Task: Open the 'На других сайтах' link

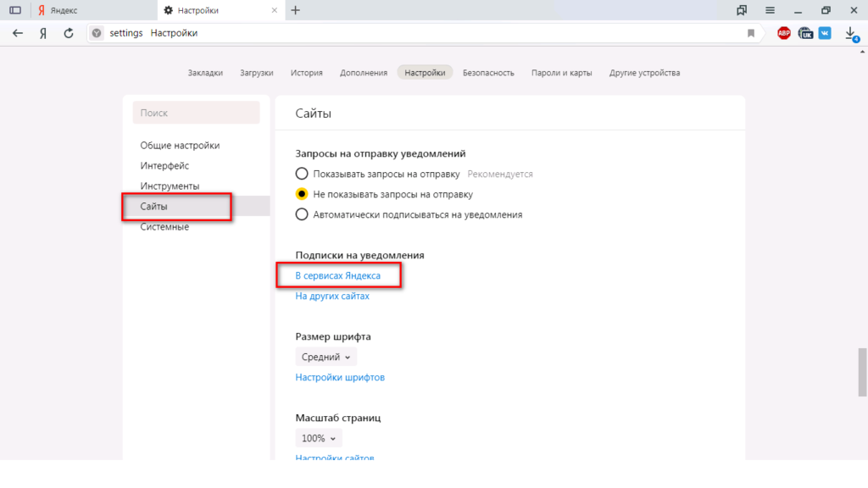Action: [x=332, y=296]
